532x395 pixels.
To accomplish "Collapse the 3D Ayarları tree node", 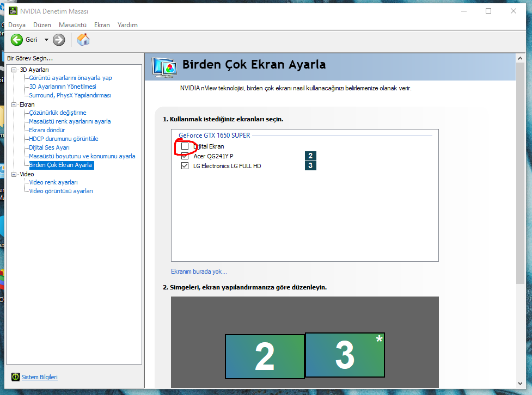I will click(14, 70).
